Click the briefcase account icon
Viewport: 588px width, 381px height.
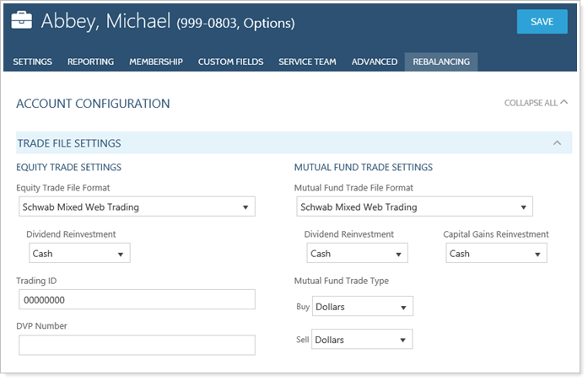pyautogui.click(x=23, y=21)
